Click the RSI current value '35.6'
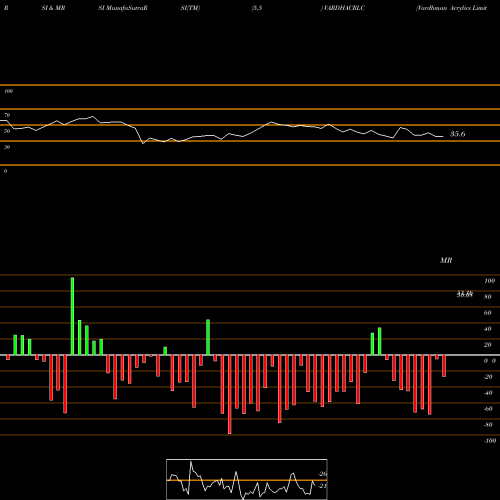 click(x=457, y=134)
